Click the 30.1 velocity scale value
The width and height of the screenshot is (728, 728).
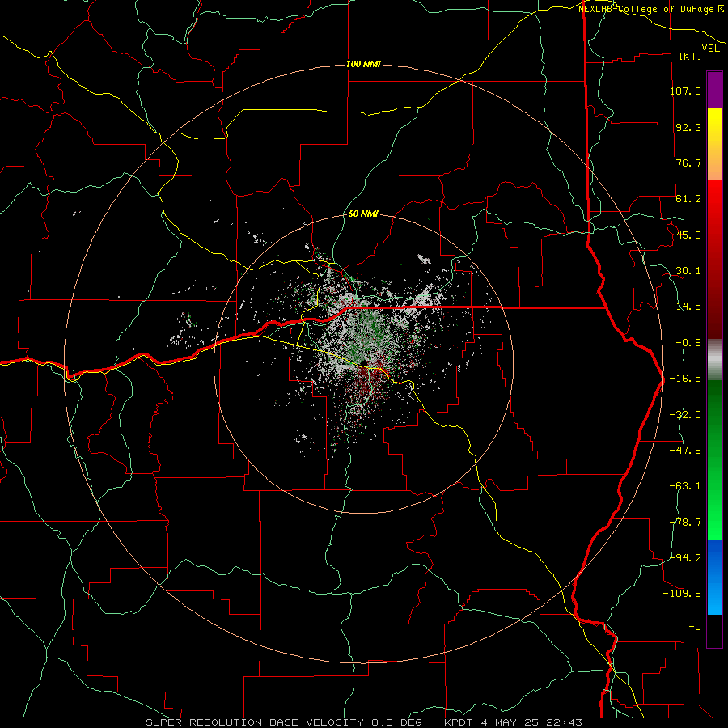(688, 271)
